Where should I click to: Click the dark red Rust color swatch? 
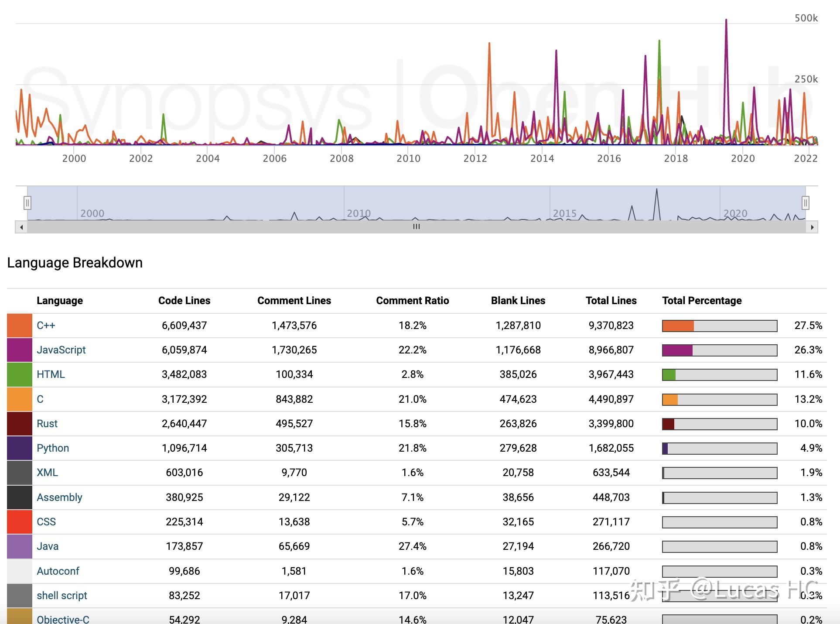coord(20,424)
